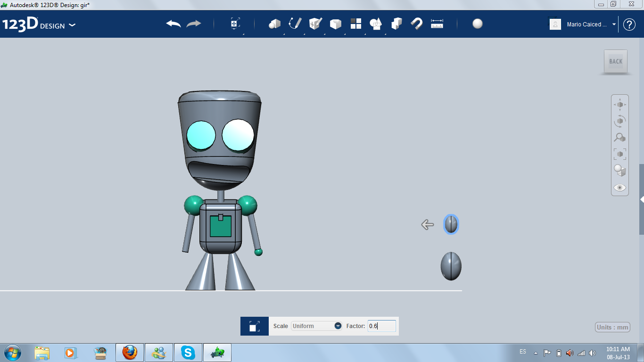Image resolution: width=644 pixels, height=362 pixels.
Task: Click the Fit to view icon
Action: 620,154
